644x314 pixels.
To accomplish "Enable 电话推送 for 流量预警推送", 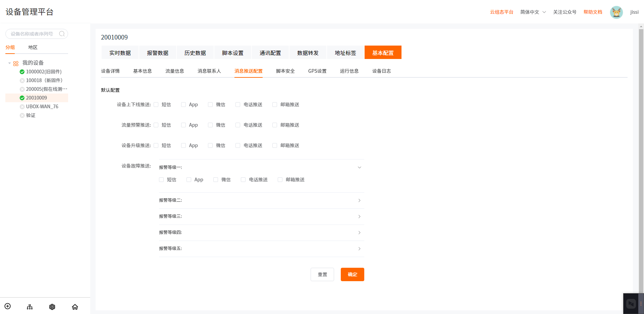I will tap(238, 125).
